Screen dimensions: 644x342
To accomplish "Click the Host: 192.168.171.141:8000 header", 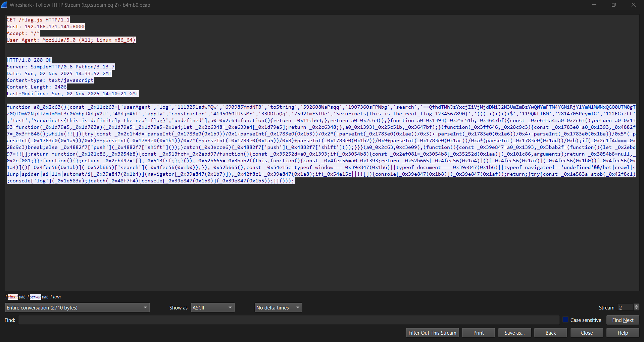I will click(x=46, y=26).
